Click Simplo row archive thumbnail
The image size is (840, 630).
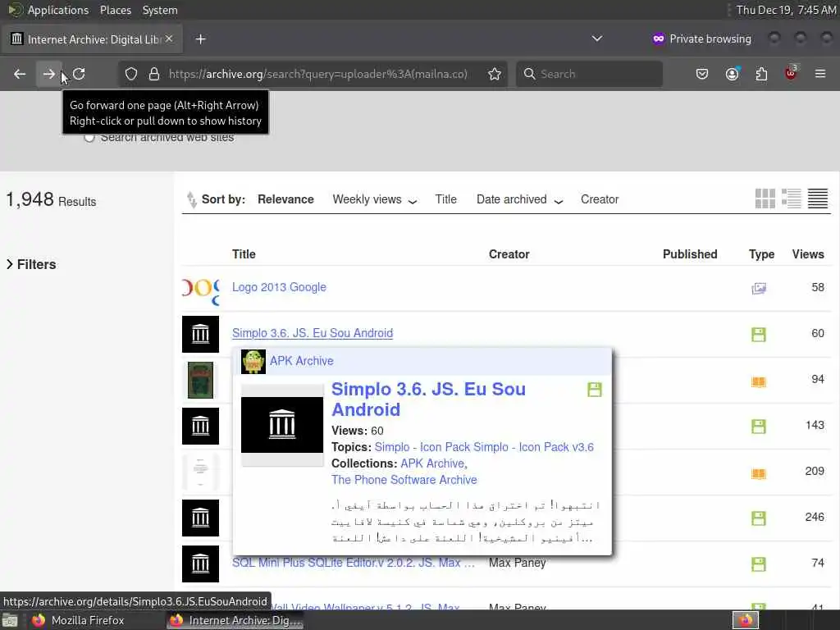[x=200, y=335]
